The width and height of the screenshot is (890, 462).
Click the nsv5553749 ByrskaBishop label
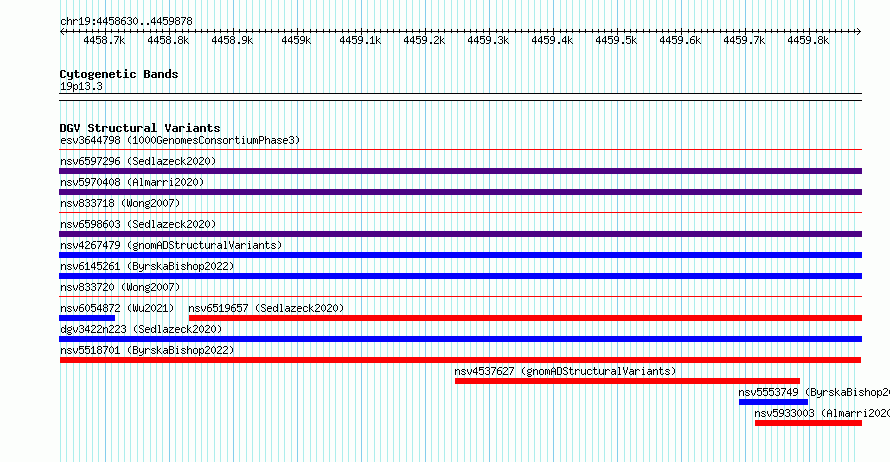tap(814, 392)
